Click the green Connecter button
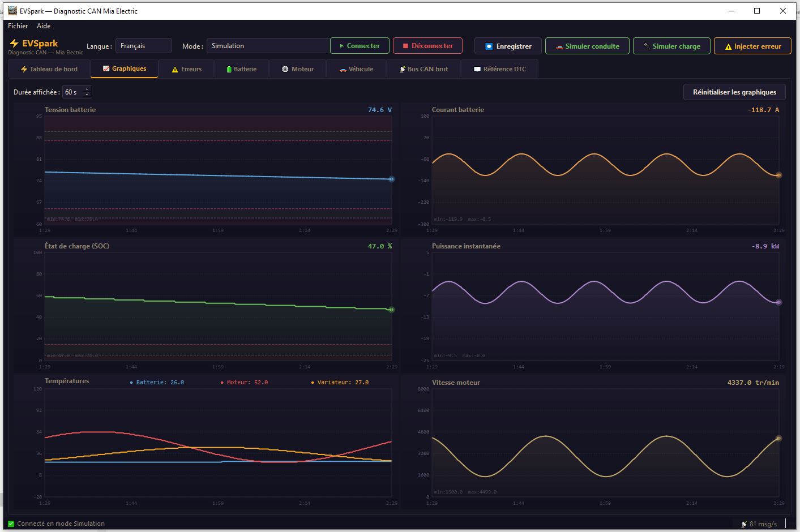 [x=360, y=46]
